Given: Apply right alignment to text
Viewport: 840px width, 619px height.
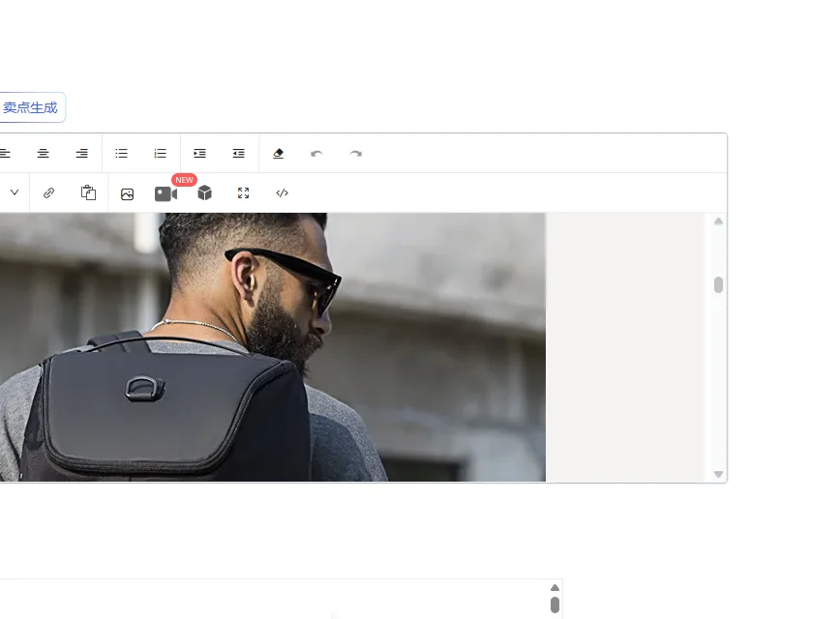Looking at the screenshot, I should pyautogui.click(x=82, y=154).
